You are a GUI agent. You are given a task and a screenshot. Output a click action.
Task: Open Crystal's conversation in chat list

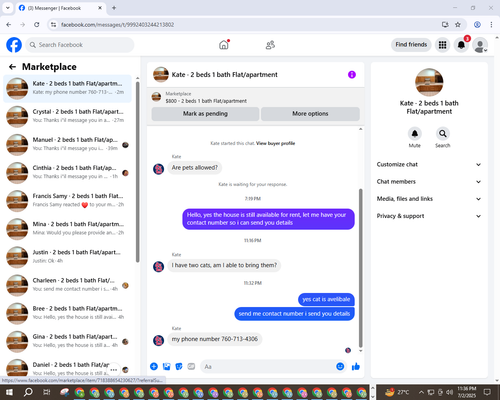67,116
